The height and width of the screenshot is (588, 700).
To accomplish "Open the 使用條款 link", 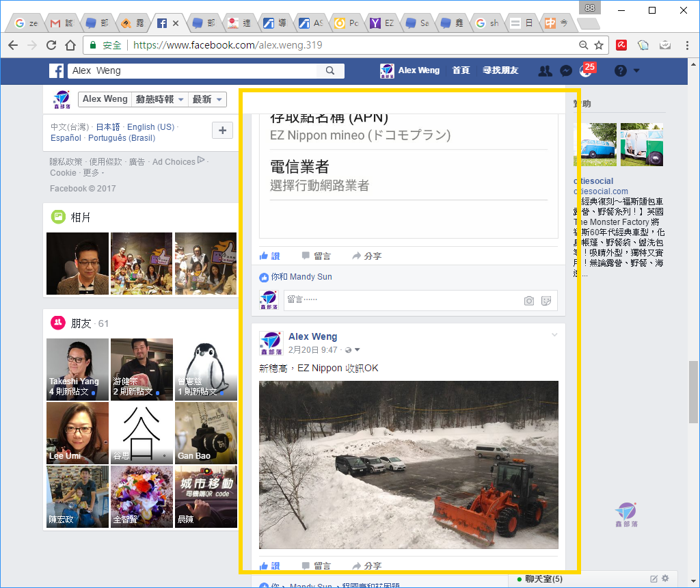I will click(105, 161).
